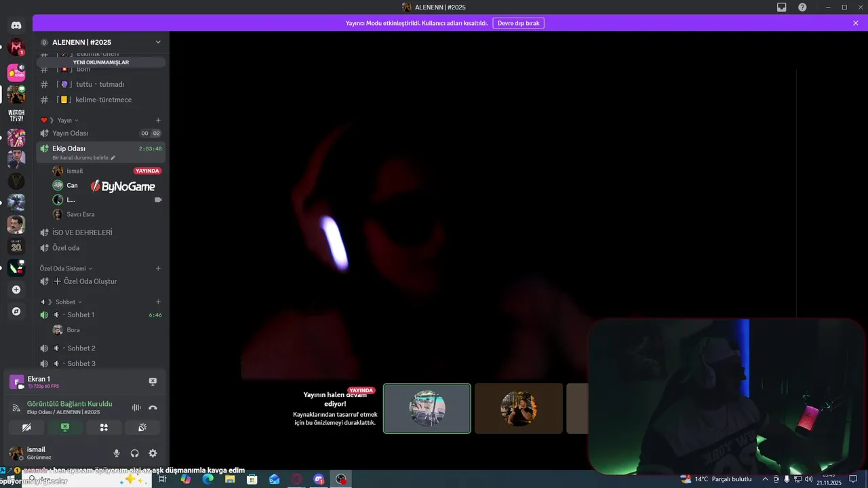Viewport: 868px width, 488px height.
Task: Open the 14°C Parçalı bulutlu weather widget
Action: 716,479
